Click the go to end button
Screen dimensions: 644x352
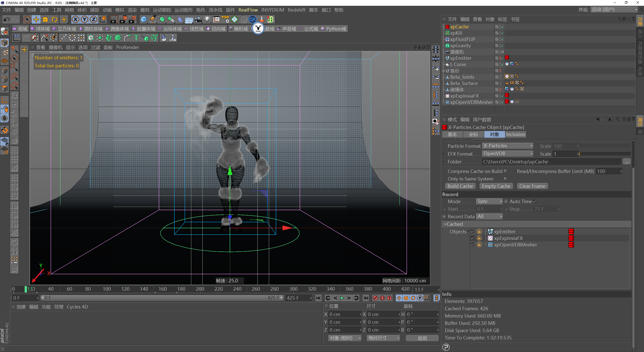(x=366, y=298)
